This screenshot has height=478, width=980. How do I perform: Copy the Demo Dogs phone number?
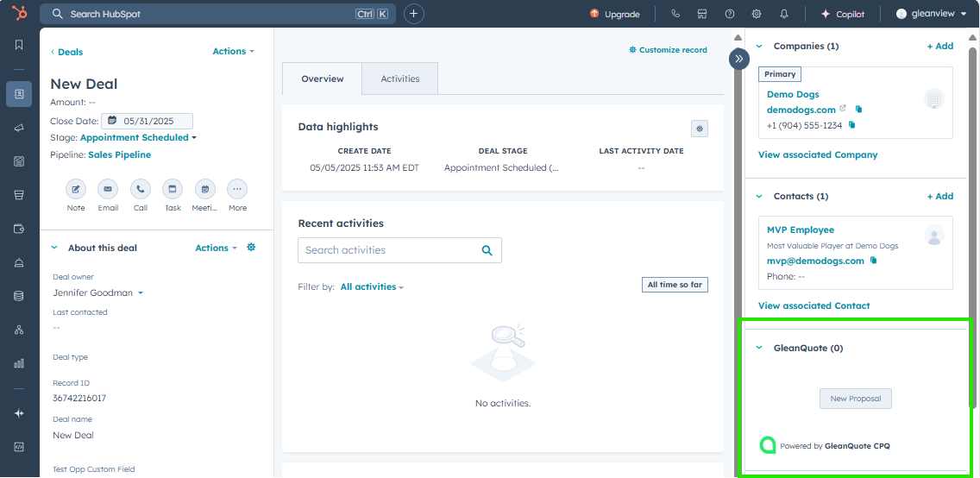pyautogui.click(x=851, y=125)
